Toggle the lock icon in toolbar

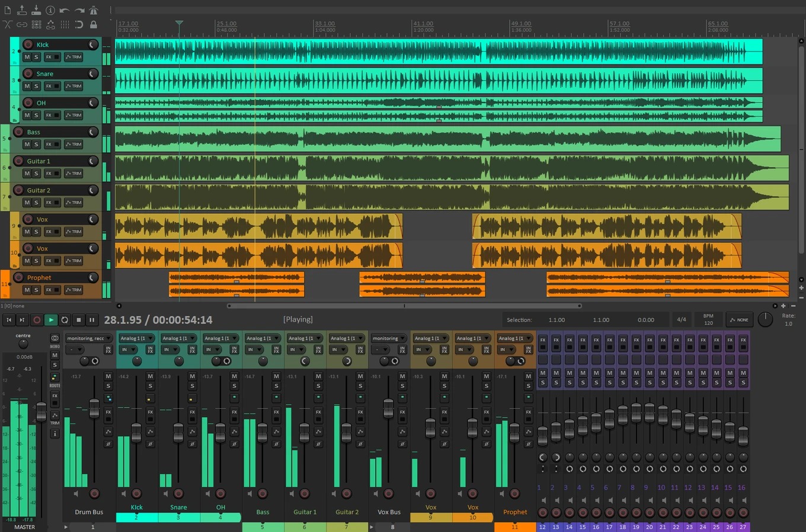pyautogui.click(x=94, y=24)
